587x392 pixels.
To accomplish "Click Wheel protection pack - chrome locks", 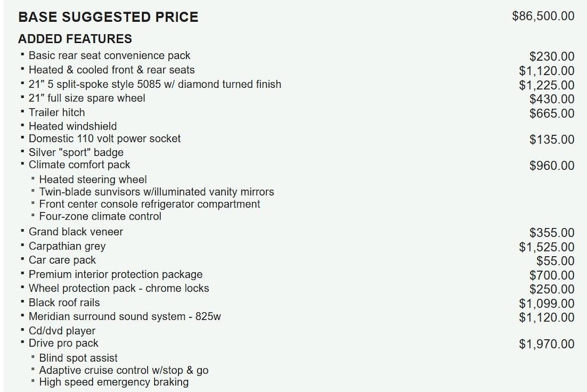I will [119, 288].
